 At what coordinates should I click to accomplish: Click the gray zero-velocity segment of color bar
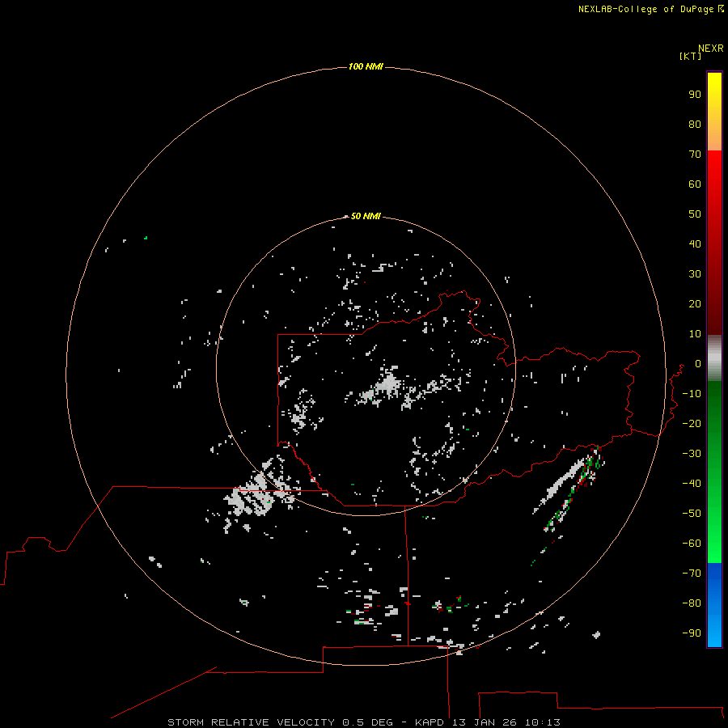pos(714,358)
